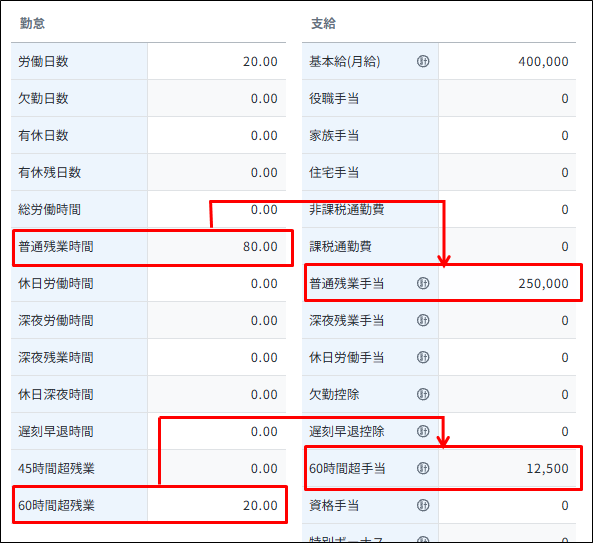Image resolution: width=593 pixels, height=543 pixels.
Task: Click the 60時間超手当 amount 12,500
Action: pyautogui.click(x=548, y=469)
